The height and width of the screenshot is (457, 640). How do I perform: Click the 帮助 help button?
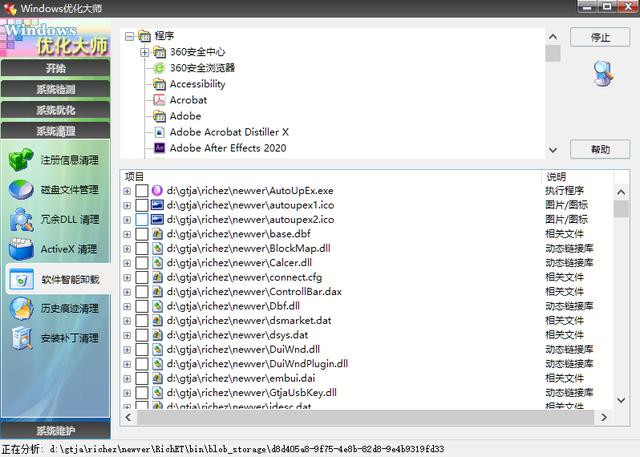(x=600, y=149)
